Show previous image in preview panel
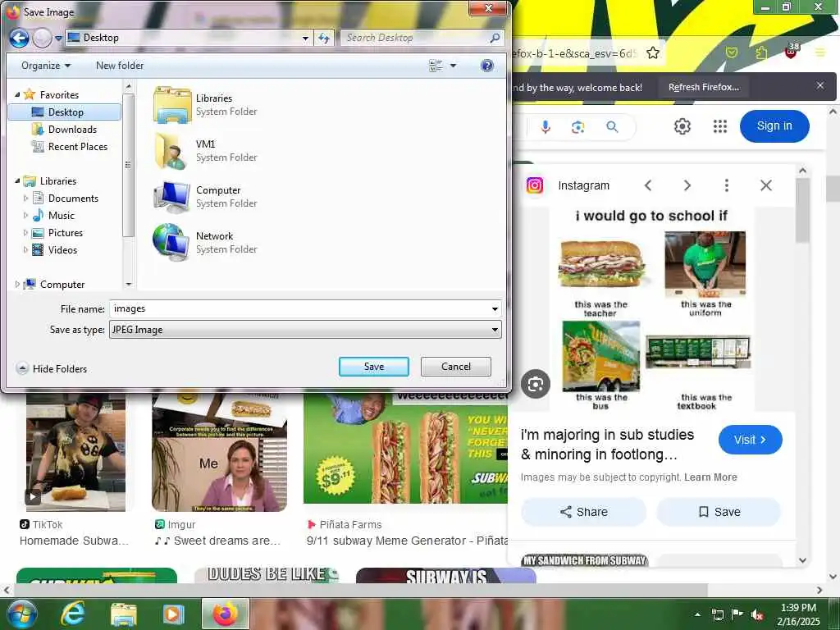Screen dimensions: 840x630 648,185
